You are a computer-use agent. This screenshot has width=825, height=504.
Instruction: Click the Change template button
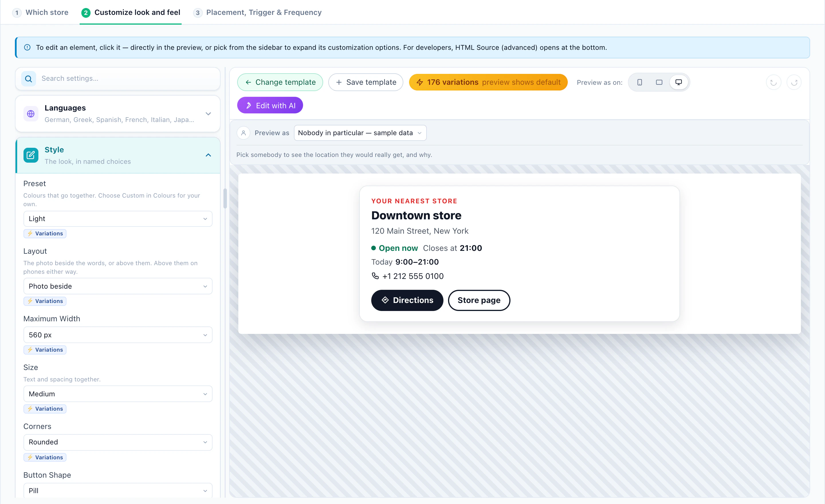(x=280, y=82)
